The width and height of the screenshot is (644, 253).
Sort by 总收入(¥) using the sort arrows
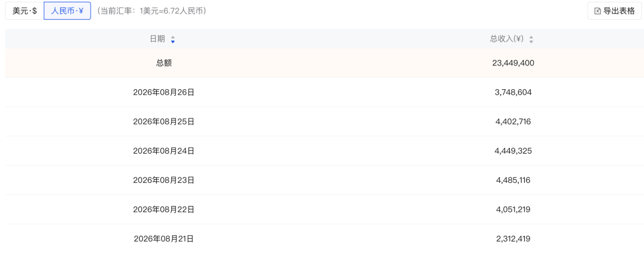pos(531,39)
